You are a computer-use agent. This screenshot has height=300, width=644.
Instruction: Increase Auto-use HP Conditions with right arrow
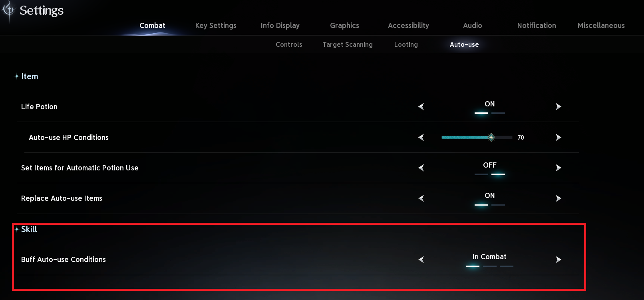559,138
